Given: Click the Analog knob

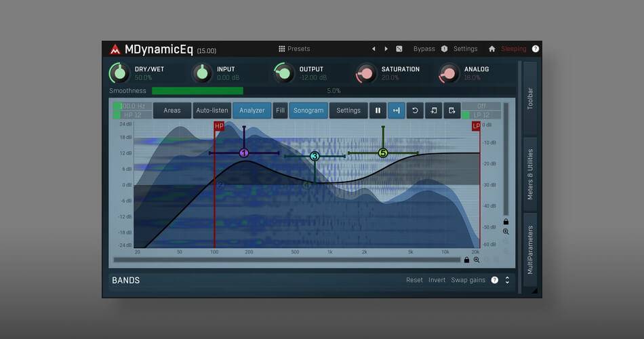Looking at the screenshot, I should pos(449,73).
